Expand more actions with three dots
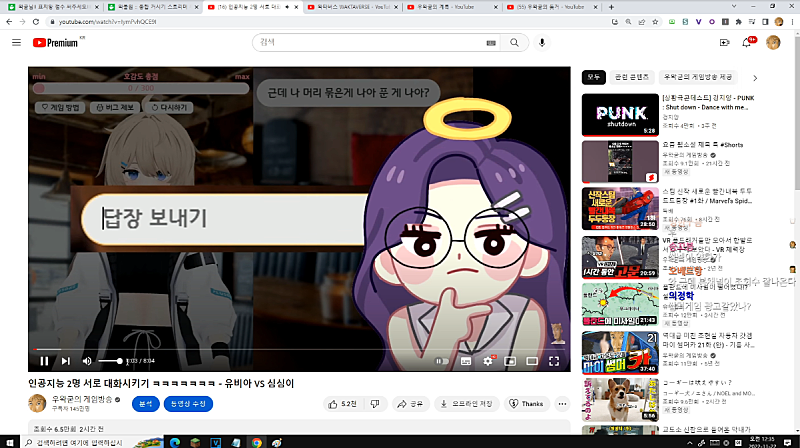800x448 pixels. 562,404
